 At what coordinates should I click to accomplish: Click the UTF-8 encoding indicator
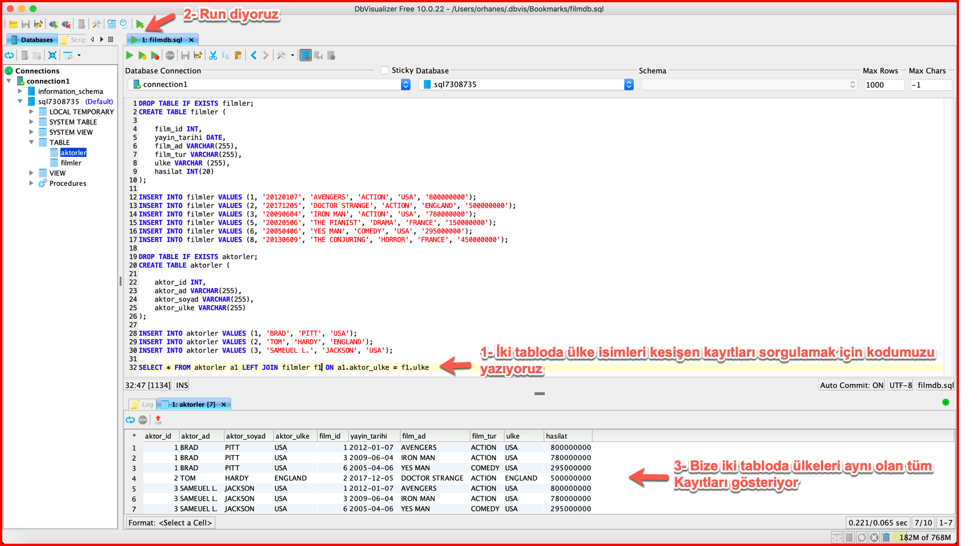pos(900,385)
